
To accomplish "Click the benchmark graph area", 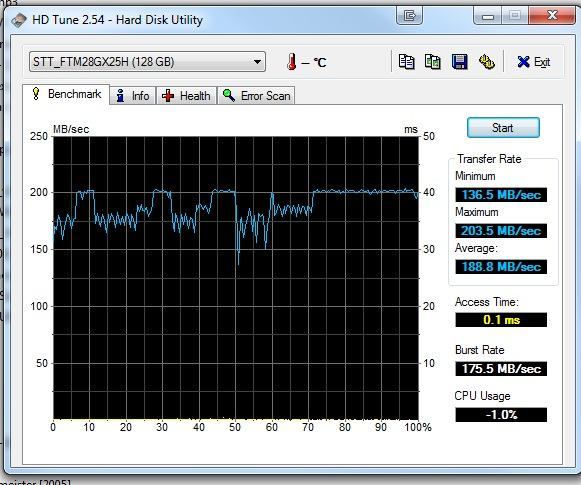I will coord(236,278).
